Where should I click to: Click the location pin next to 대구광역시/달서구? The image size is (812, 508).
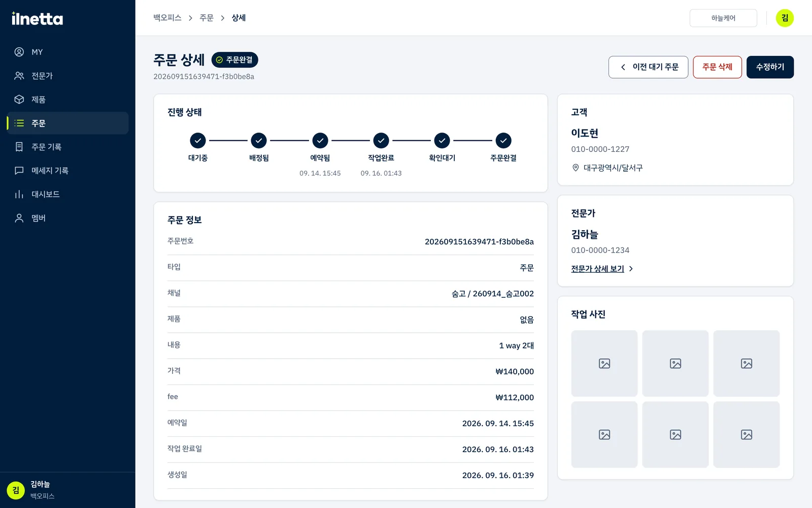point(576,168)
